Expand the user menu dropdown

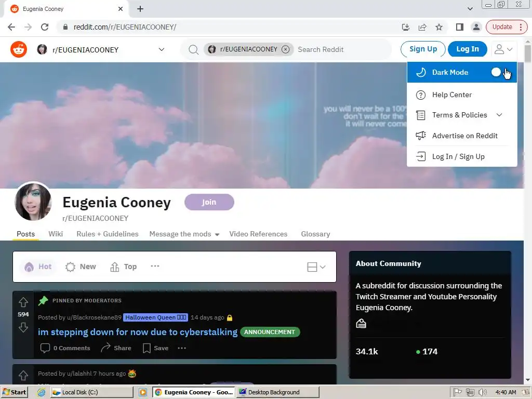[x=503, y=49]
